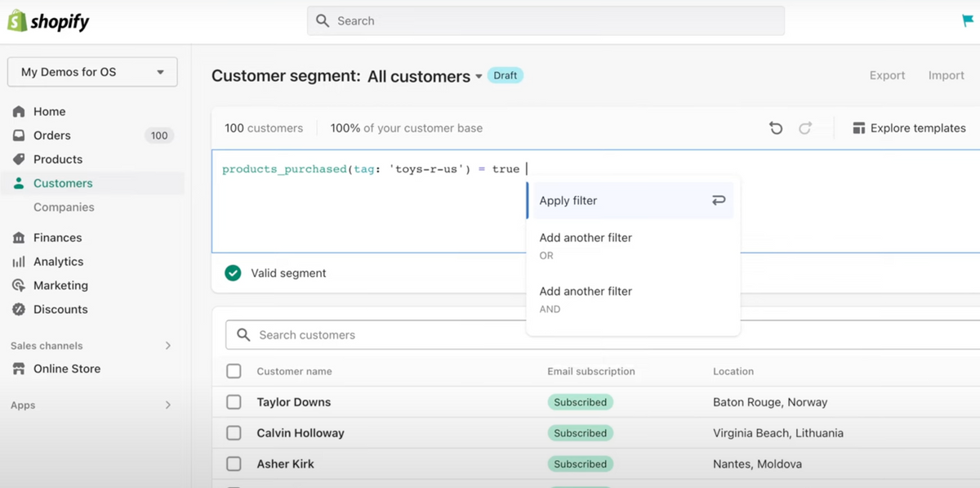Screen dimensions: 980x488
Task: Open Products using its tag icon
Action: point(20,159)
